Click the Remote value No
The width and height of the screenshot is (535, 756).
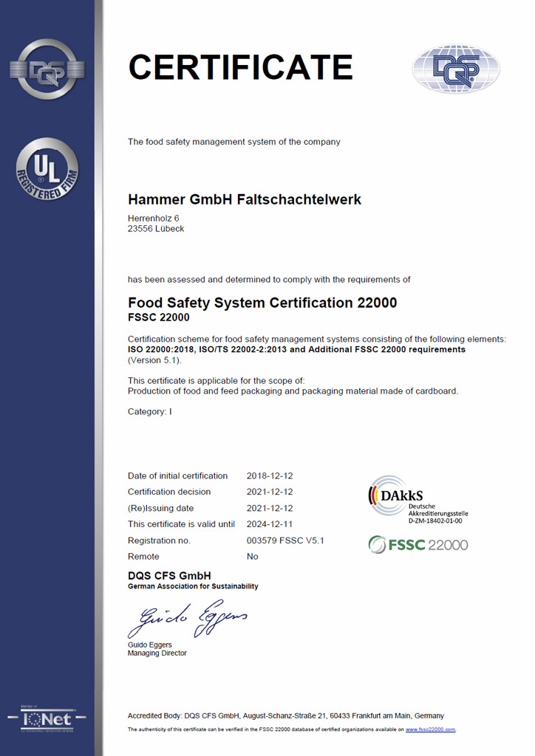(x=252, y=557)
